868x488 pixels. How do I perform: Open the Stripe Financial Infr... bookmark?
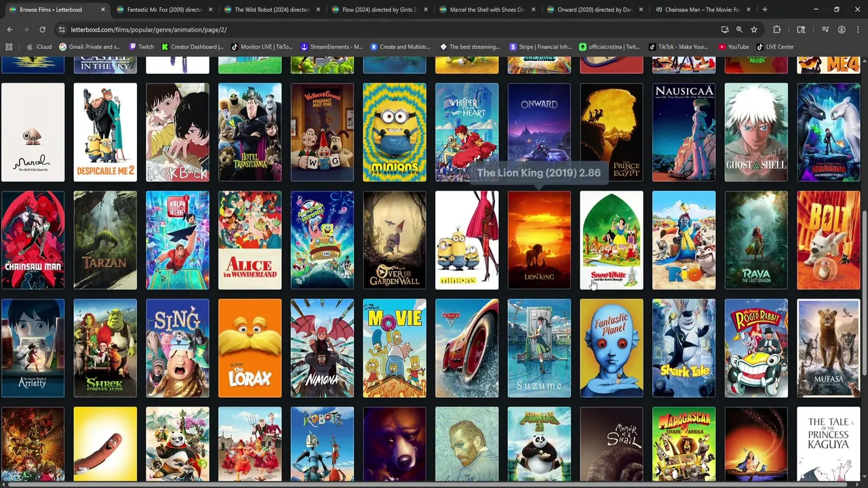tap(540, 47)
